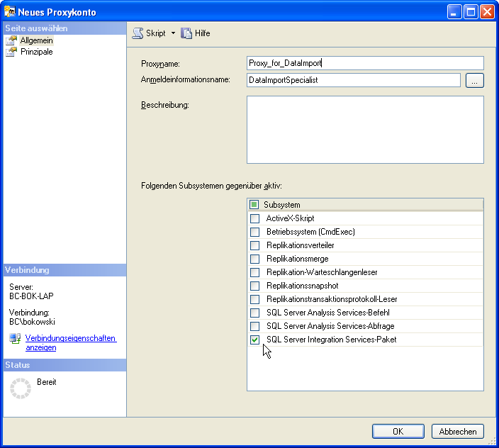Click the BC\bokowski connection text
499x448 pixels.
tap(32, 322)
